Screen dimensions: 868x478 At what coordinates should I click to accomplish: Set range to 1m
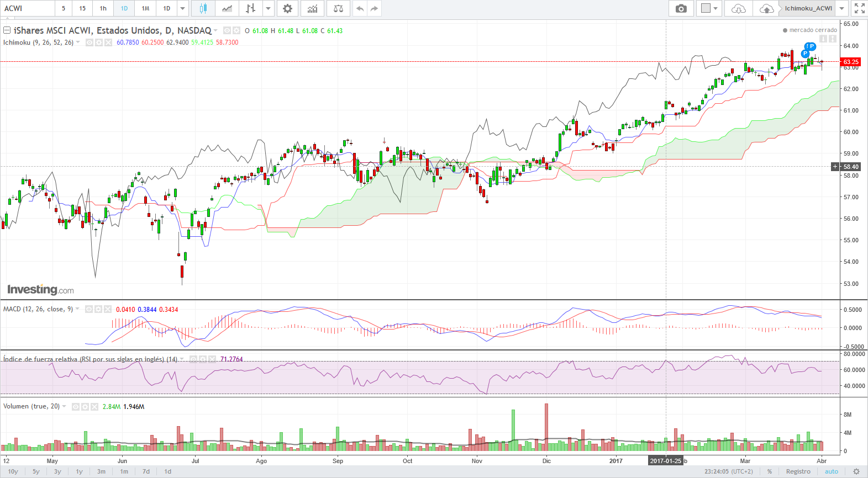point(124,471)
